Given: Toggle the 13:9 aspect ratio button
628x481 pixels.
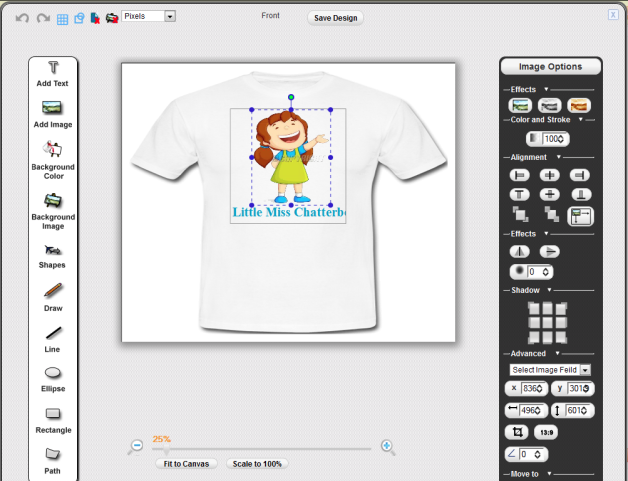Looking at the screenshot, I should tap(546, 433).
